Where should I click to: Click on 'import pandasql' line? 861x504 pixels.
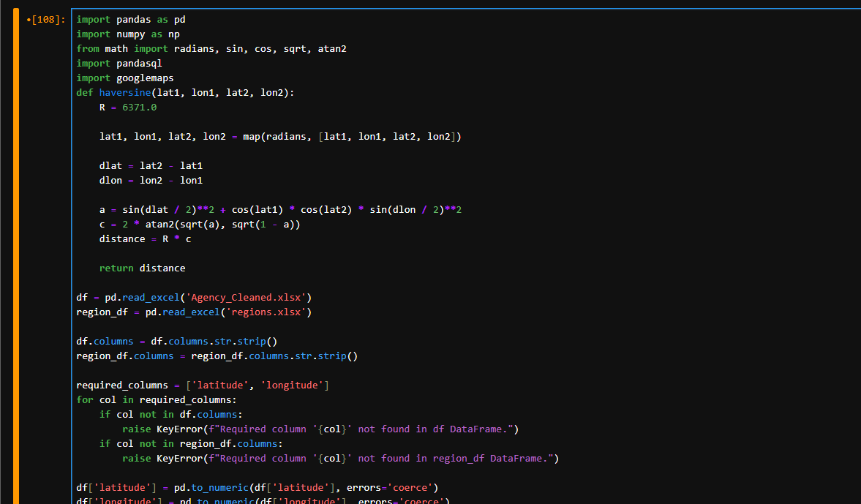coord(119,63)
